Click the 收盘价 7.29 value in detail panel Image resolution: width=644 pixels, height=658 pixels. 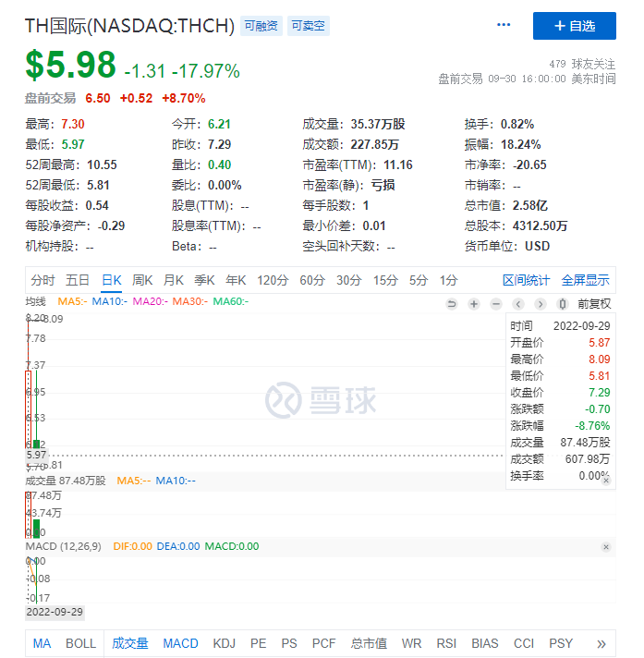599,393
